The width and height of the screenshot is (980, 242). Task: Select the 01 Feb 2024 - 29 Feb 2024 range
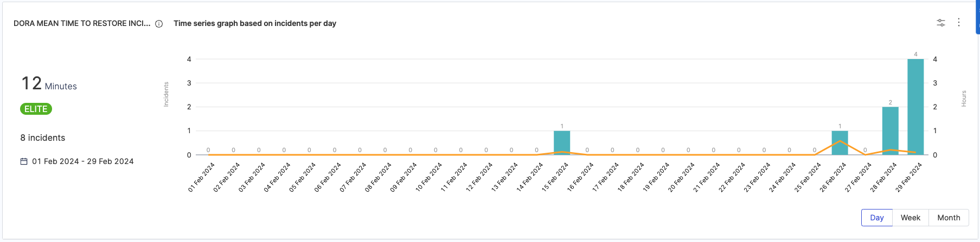pos(83,161)
